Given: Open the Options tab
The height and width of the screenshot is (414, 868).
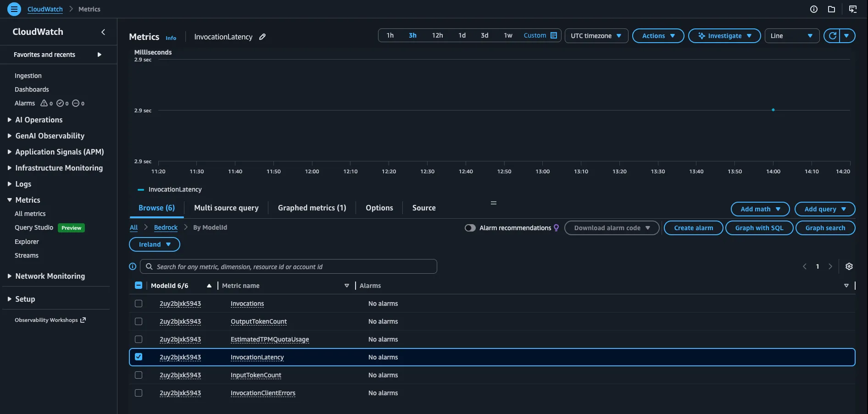Looking at the screenshot, I should (x=379, y=208).
